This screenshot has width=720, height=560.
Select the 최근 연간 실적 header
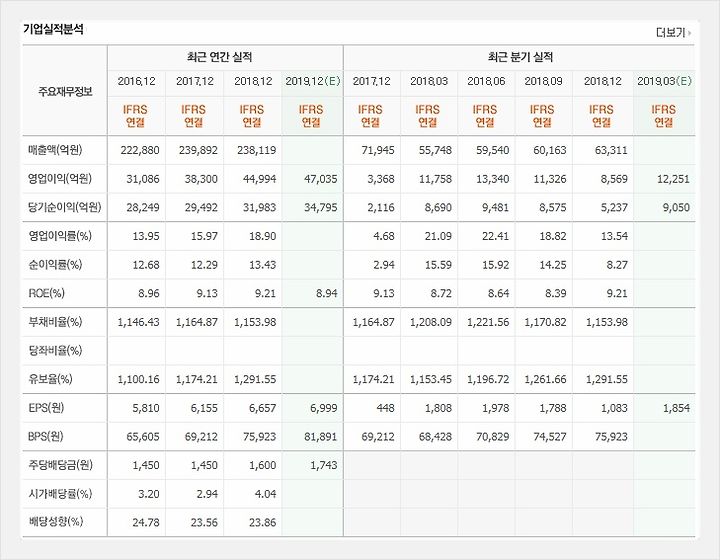pos(219,57)
